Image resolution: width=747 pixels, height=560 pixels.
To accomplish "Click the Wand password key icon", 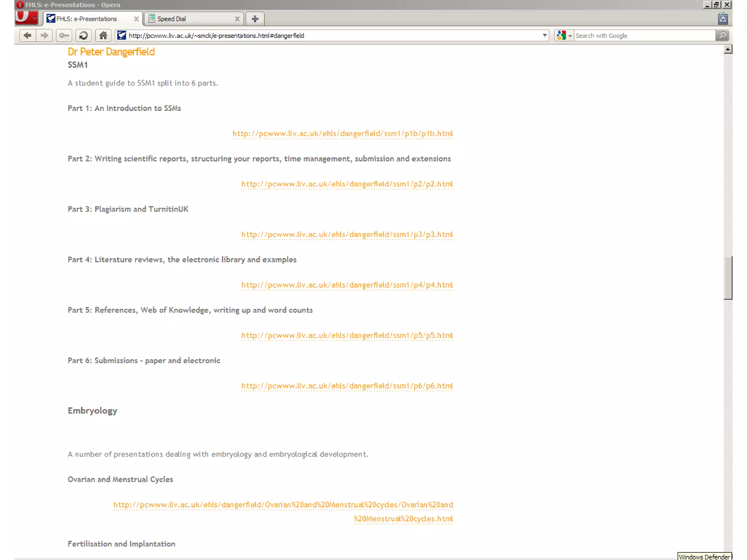I will coord(64,35).
